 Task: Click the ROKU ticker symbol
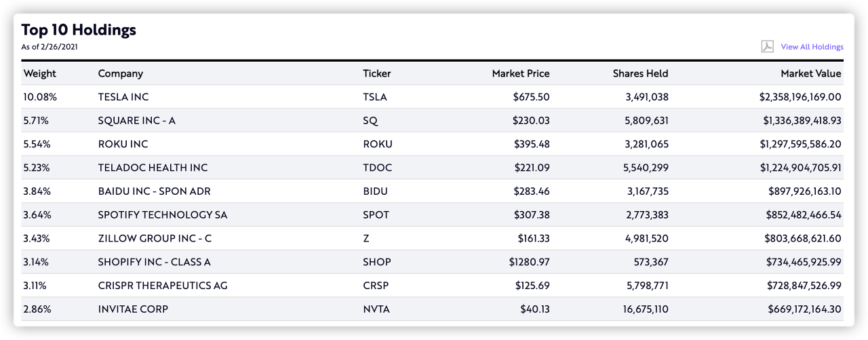click(378, 144)
